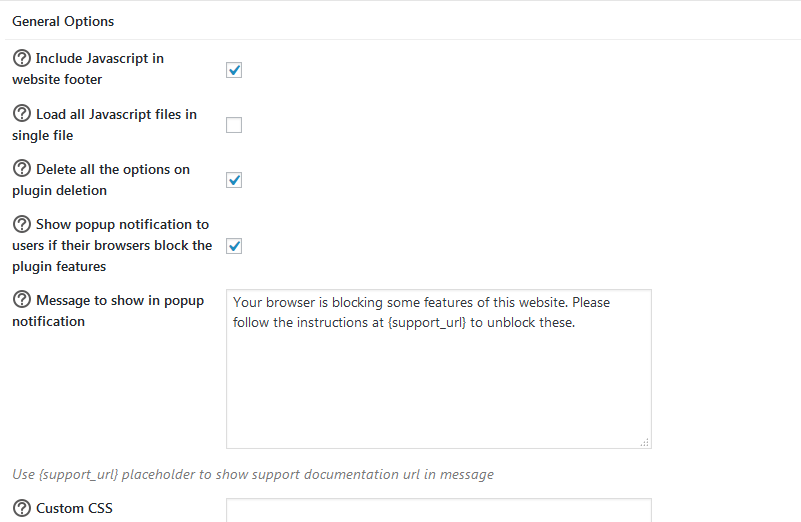Click help icon beside Include Javascript in footer

coord(22,59)
